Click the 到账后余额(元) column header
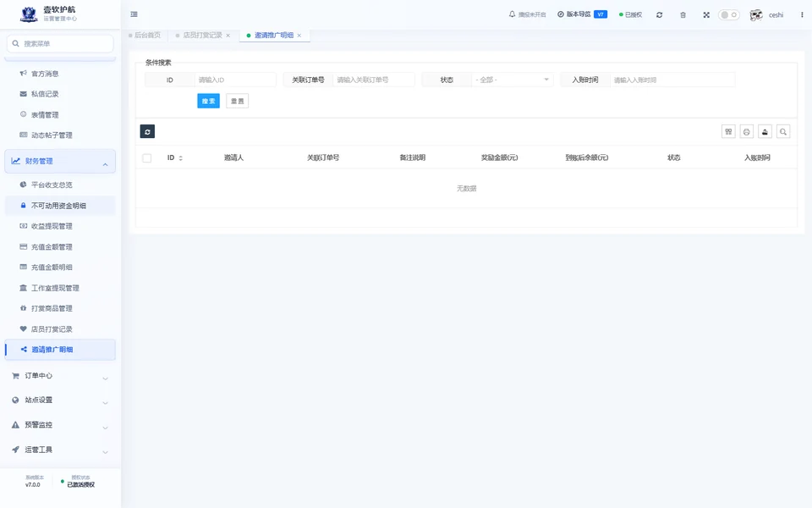Viewport: 812px width, 508px height. click(x=587, y=157)
